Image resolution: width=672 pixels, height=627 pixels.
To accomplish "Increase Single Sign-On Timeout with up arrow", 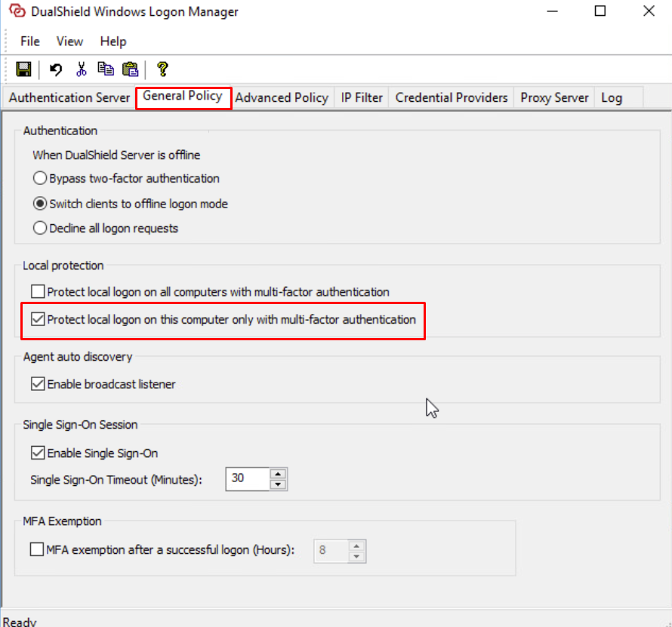I will (x=278, y=474).
